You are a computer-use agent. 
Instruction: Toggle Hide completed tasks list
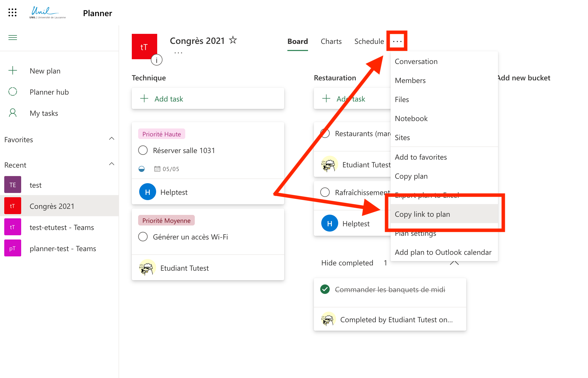(347, 263)
